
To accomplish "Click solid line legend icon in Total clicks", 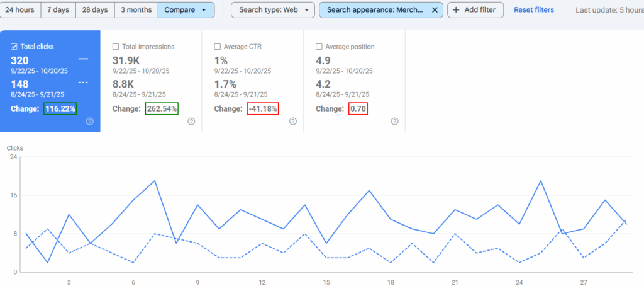I will coord(83,59).
